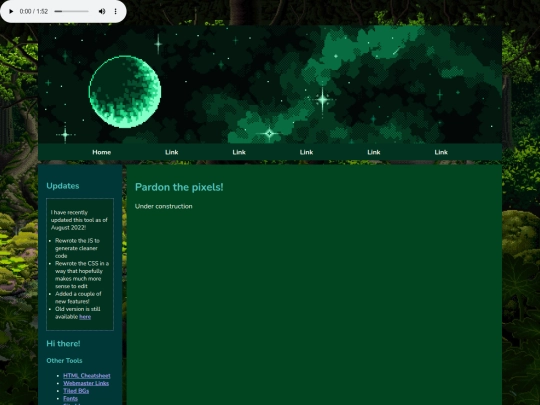Click the audio seek progress bar
Viewport: 540px width, 405px height.
[72, 11]
